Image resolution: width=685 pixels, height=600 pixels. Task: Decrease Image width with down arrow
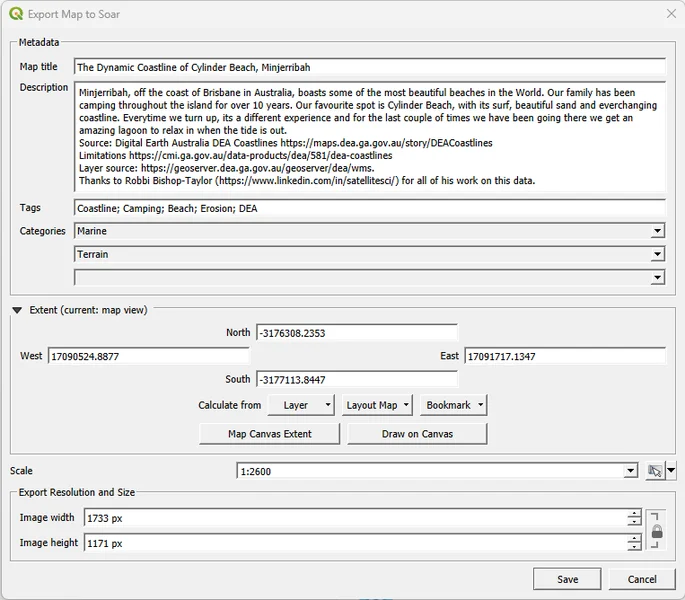(634, 522)
